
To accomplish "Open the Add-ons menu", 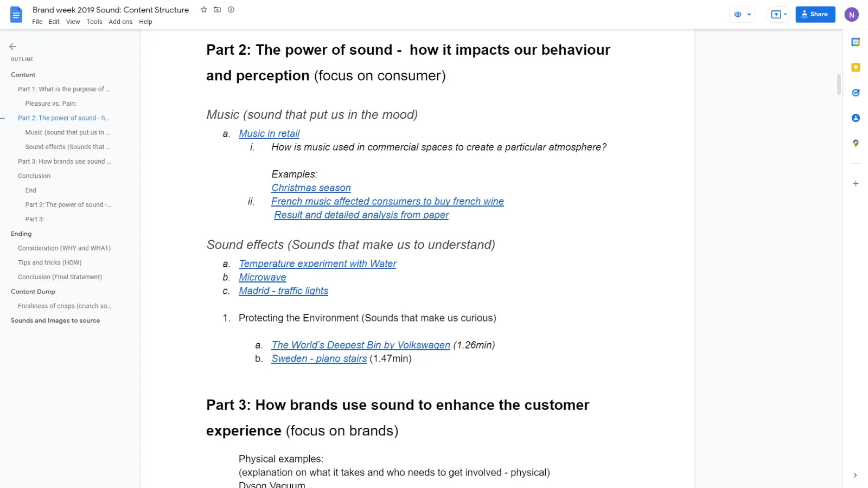I will pyautogui.click(x=120, y=22).
